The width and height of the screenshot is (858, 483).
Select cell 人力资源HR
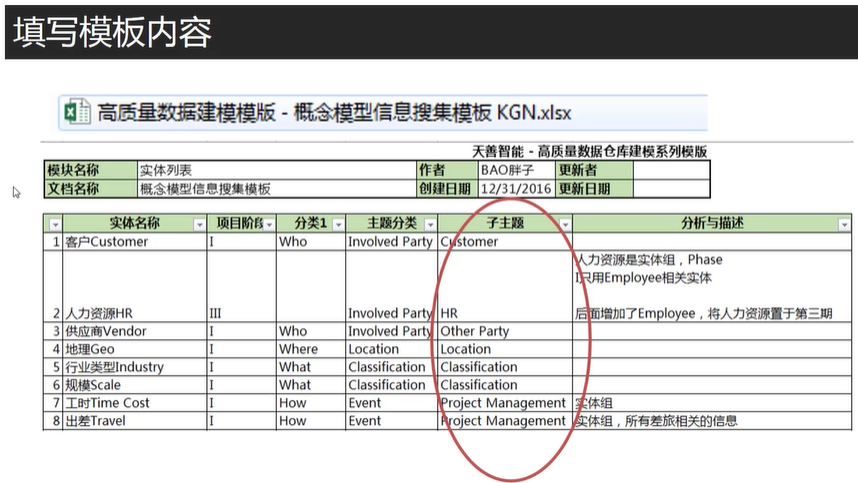[135, 286]
